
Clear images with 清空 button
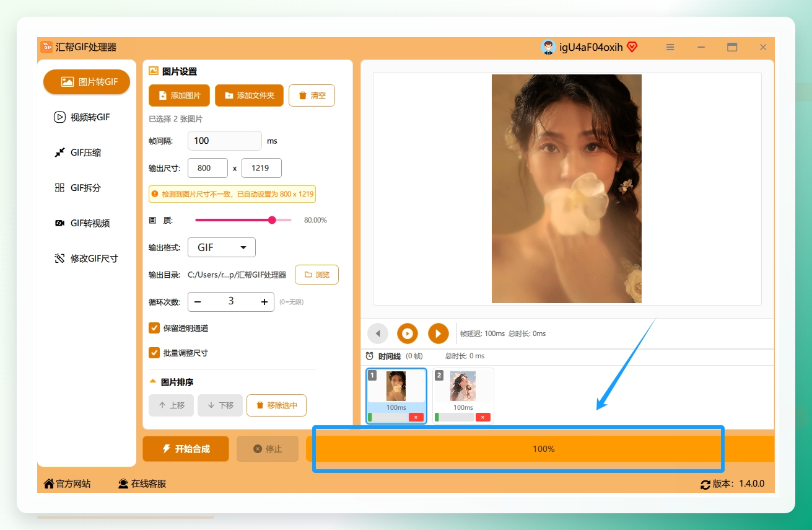point(312,95)
